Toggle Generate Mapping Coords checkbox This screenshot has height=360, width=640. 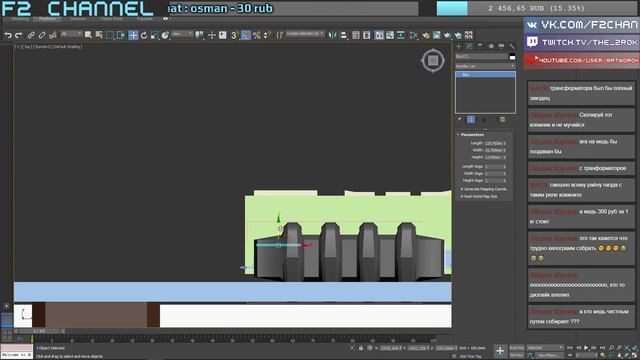pyautogui.click(x=462, y=189)
